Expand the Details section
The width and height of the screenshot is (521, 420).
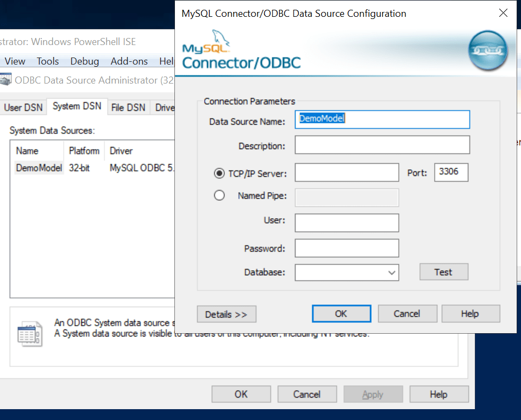coord(227,314)
